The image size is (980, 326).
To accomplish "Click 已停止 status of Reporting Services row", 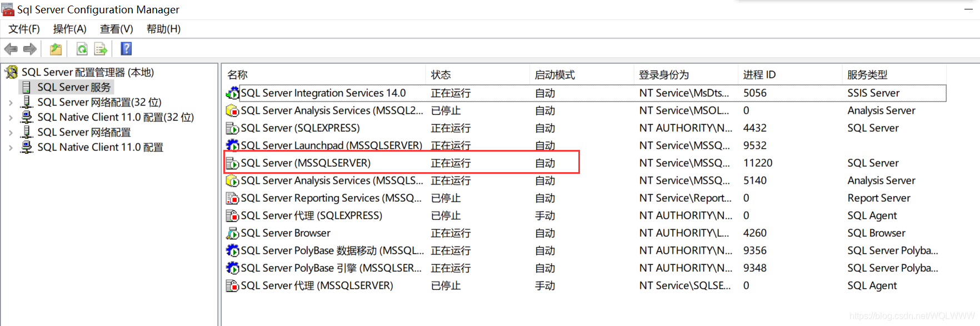I will click(446, 198).
